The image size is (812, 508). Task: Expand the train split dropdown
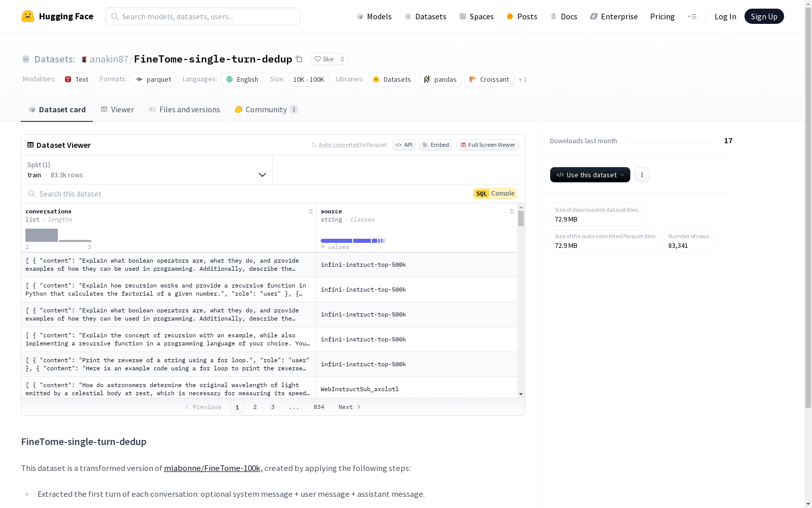click(147, 170)
